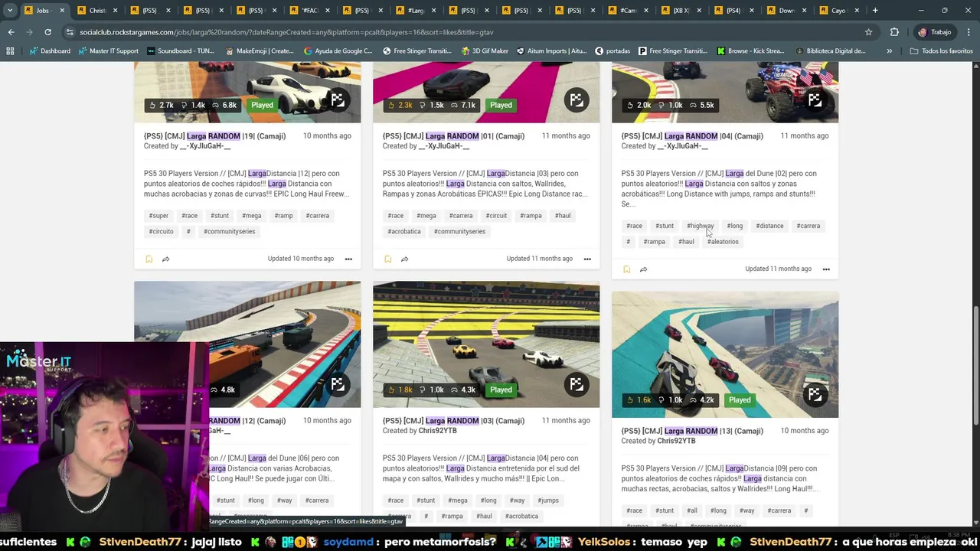Open more options on Larga RANDOM |01| card

tap(587, 259)
